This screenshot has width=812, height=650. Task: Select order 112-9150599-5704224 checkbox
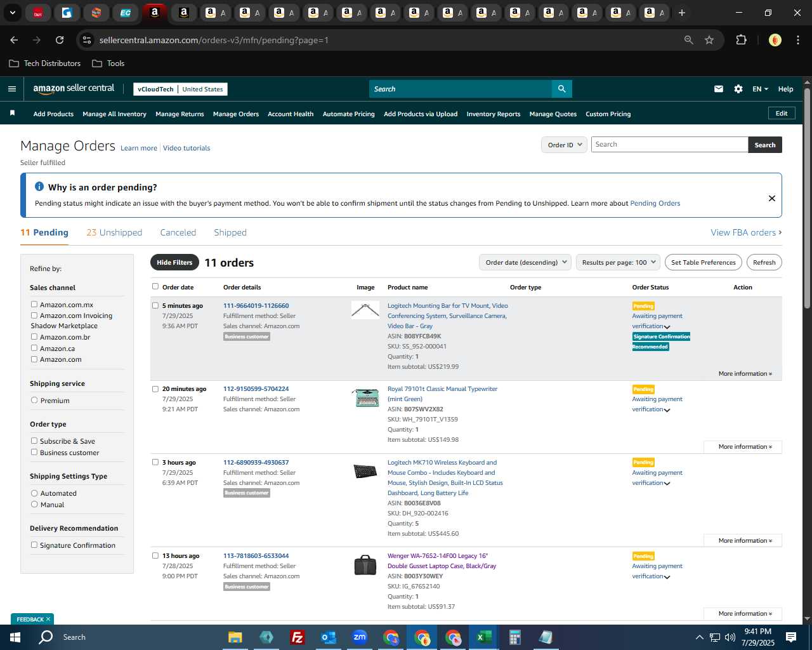pyautogui.click(x=155, y=389)
